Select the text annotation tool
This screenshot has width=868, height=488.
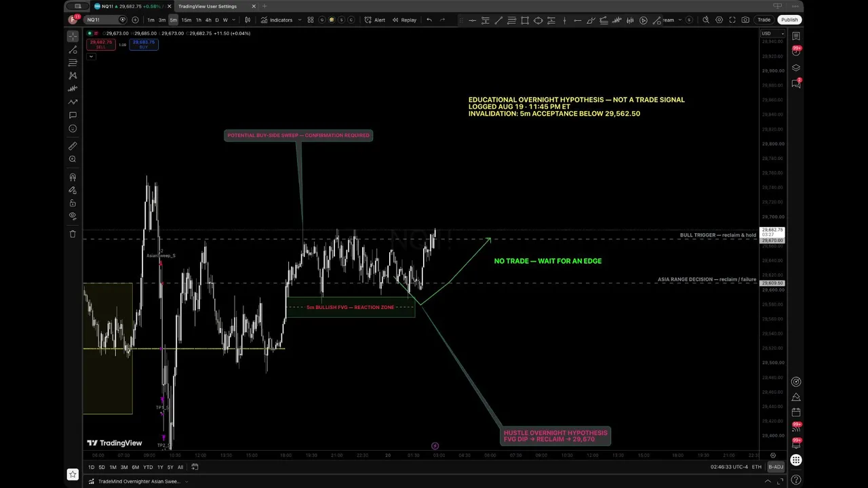coord(73,115)
